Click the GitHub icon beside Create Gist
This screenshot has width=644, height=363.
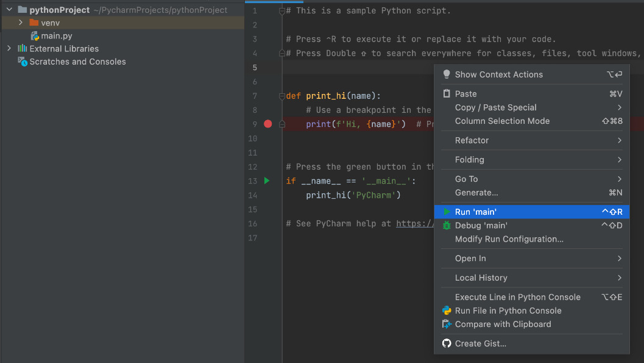(447, 343)
